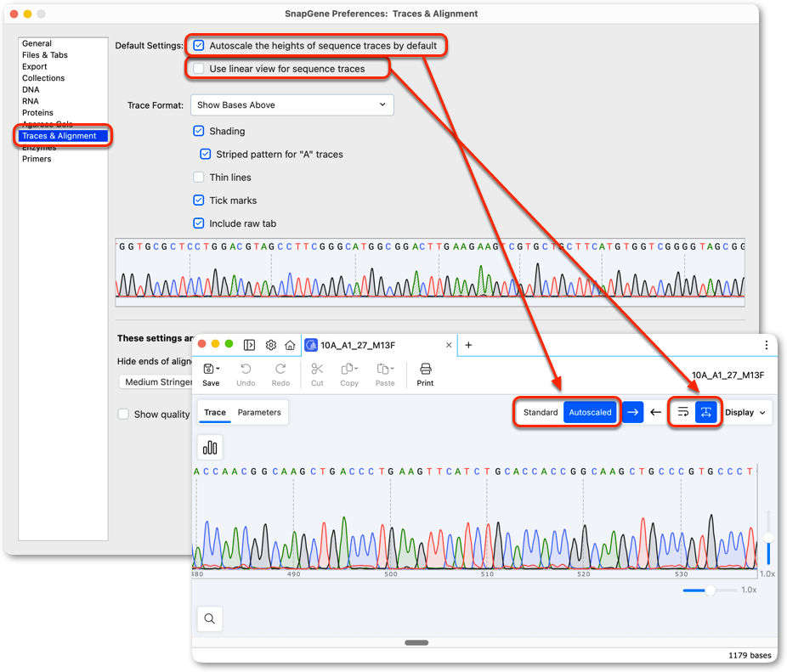Screen dimensions: 787x672
Task: Click the horizontal scrollbar under the trace
Action: (416, 642)
